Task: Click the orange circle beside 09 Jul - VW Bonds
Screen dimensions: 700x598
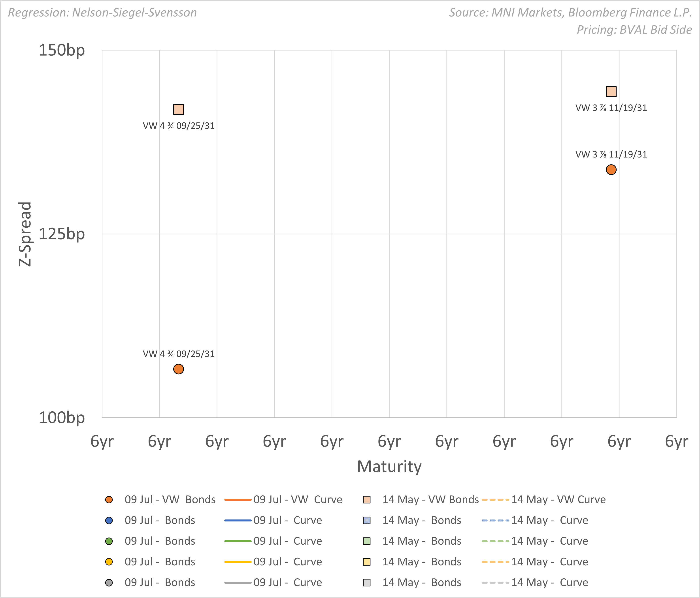Action: coord(109,500)
